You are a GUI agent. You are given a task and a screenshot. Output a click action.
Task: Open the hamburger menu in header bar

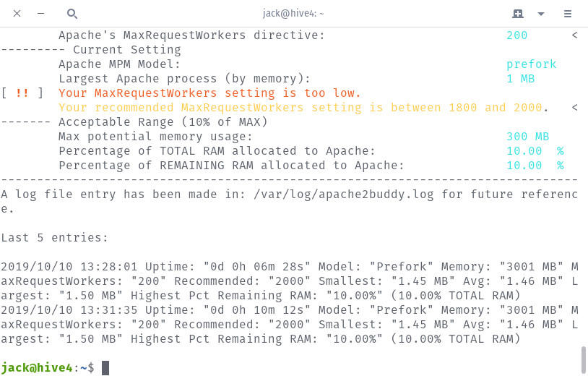tap(568, 14)
